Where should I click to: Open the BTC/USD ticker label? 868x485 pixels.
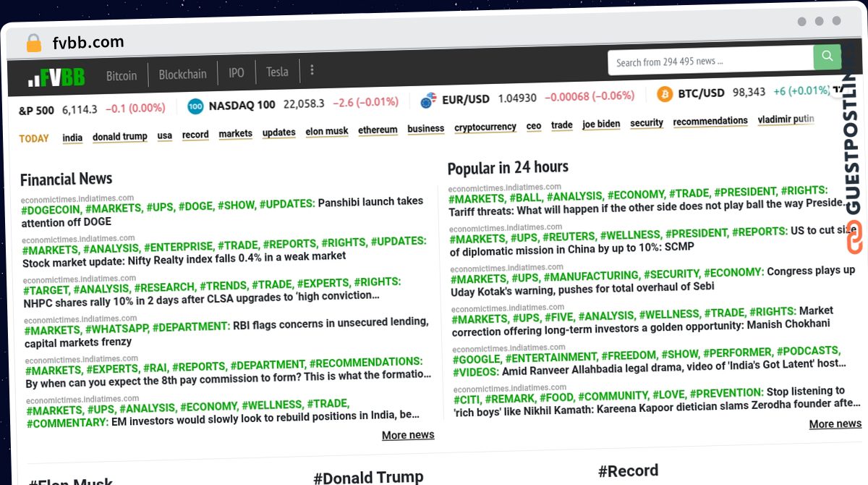point(701,93)
